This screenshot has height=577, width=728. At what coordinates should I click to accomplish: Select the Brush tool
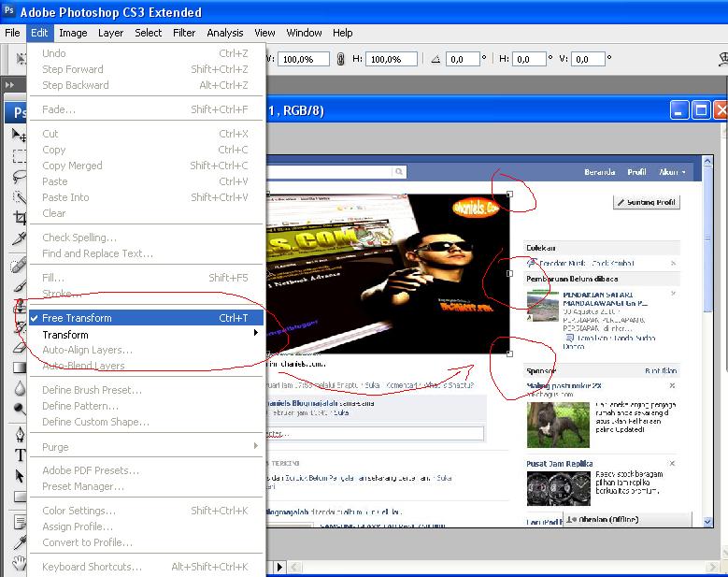click(19, 286)
